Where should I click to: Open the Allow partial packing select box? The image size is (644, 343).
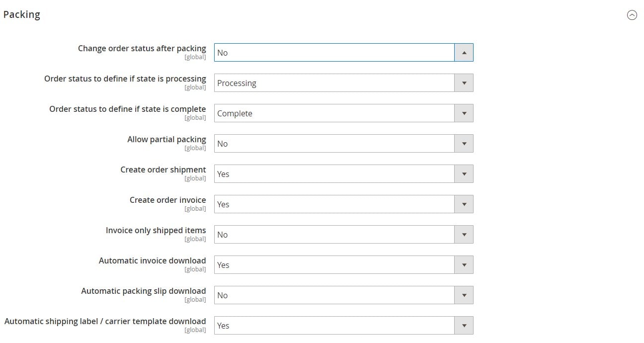[x=343, y=144]
